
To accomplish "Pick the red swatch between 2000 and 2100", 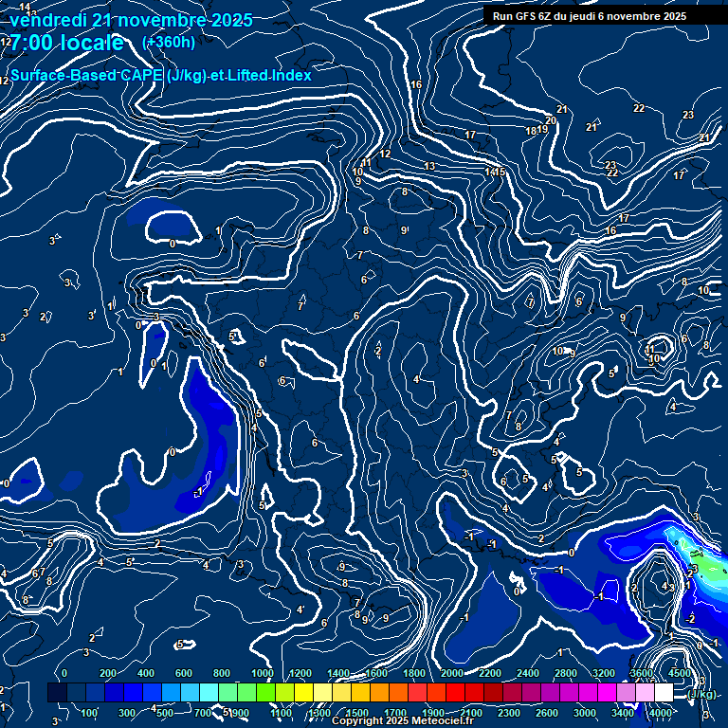I will click(x=455, y=693).
